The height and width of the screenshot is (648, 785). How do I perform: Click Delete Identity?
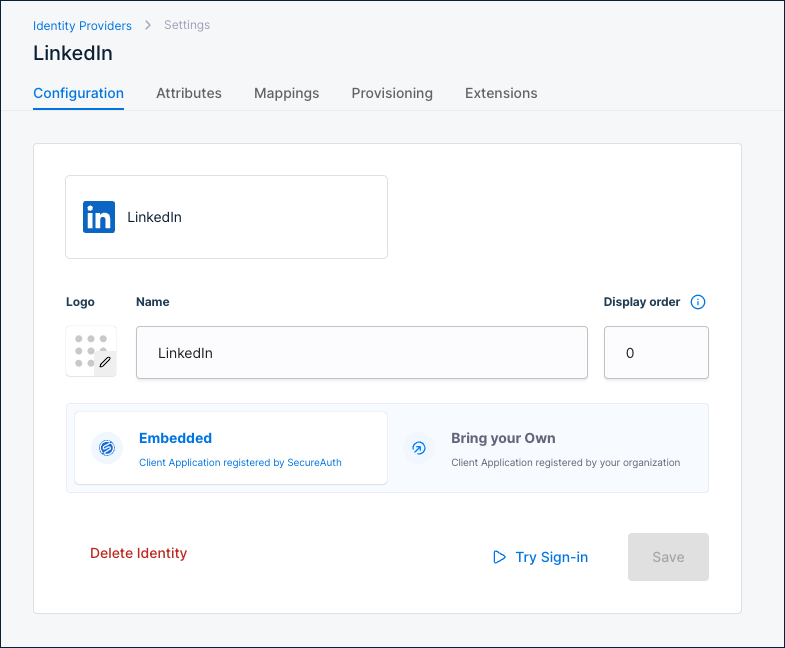139,553
